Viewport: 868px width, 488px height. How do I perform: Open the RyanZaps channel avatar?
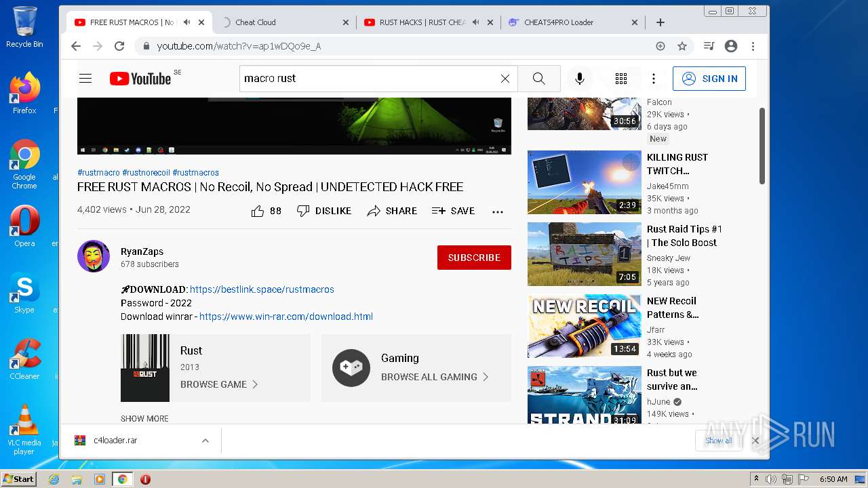[94, 256]
